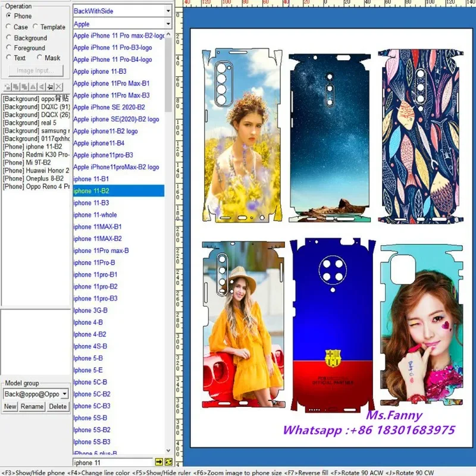This screenshot has height=476, width=476.
Task: Click the phone list scroll-down arrow
Action: coord(168,451)
